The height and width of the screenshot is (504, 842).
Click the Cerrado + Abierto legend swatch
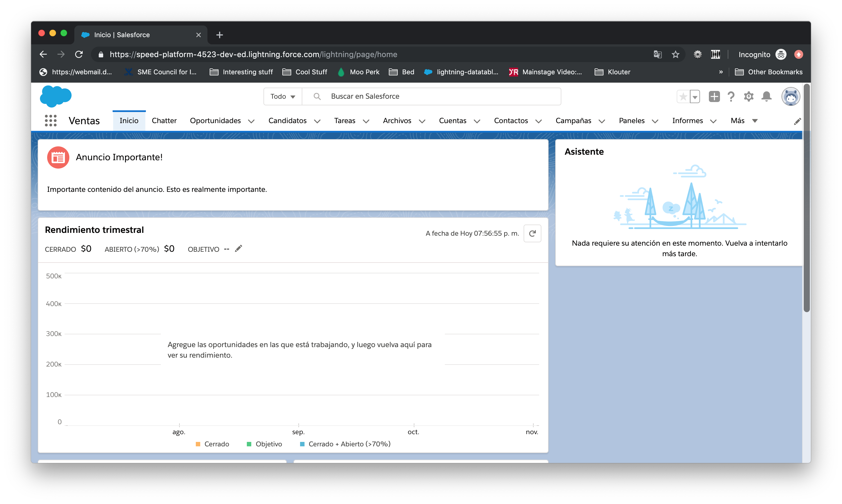click(302, 444)
